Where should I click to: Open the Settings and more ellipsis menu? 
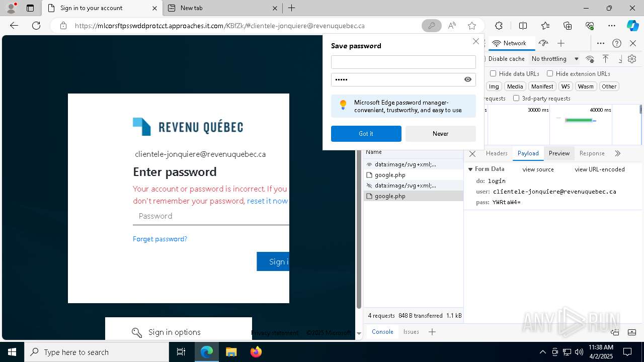point(612,26)
